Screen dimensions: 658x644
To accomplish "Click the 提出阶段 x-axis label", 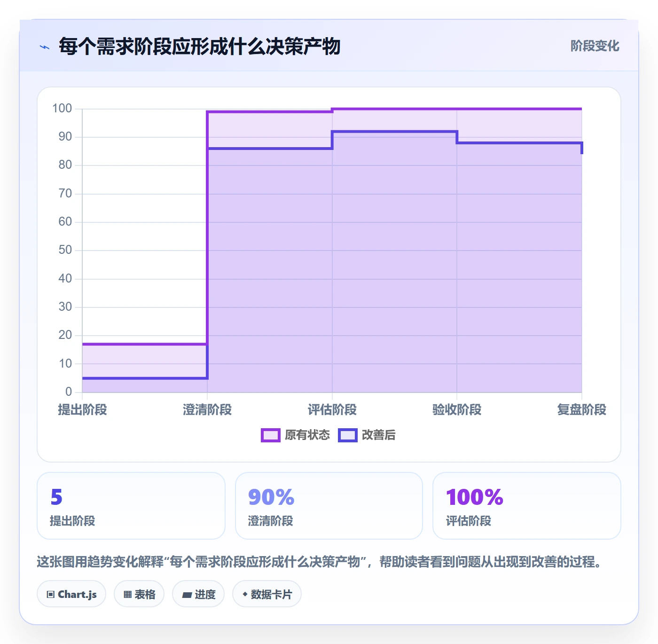I will [x=82, y=410].
